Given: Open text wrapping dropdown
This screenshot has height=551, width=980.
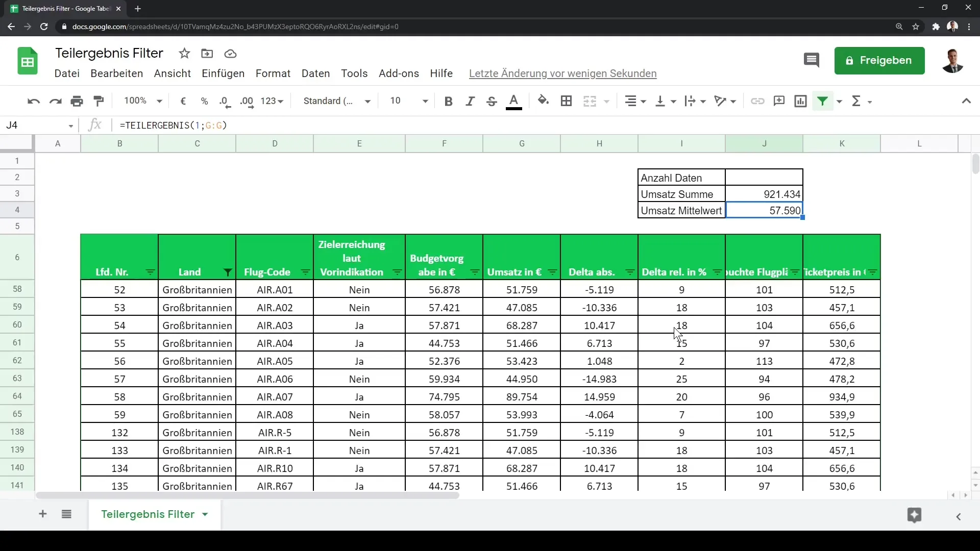Looking at the screenshot, I should pyautogui.click(x=695, y=101).
